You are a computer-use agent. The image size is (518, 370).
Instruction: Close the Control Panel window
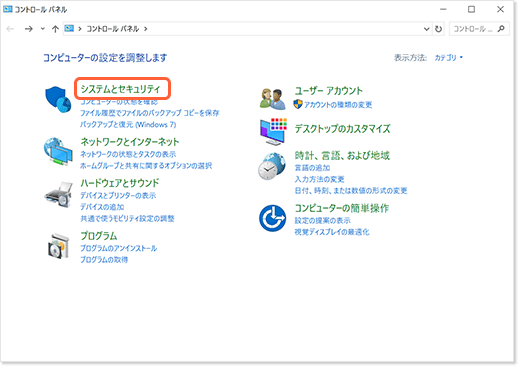[x=500, y=9]
